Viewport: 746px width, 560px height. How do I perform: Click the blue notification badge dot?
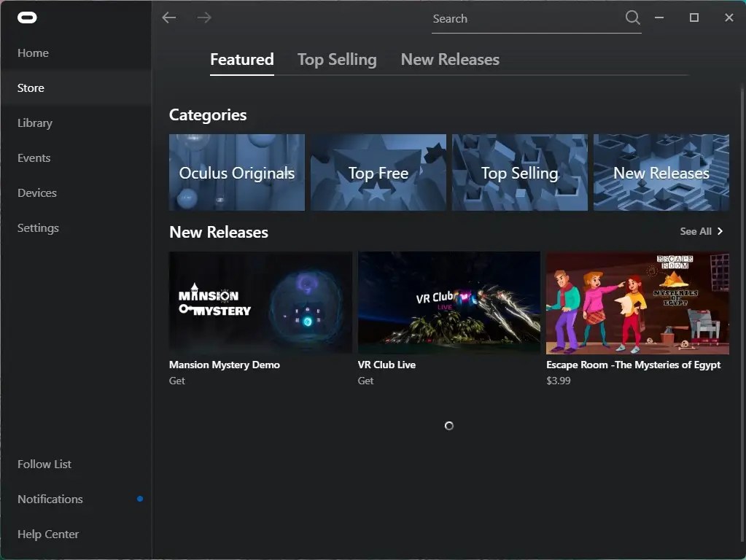(x=139, y=499)
